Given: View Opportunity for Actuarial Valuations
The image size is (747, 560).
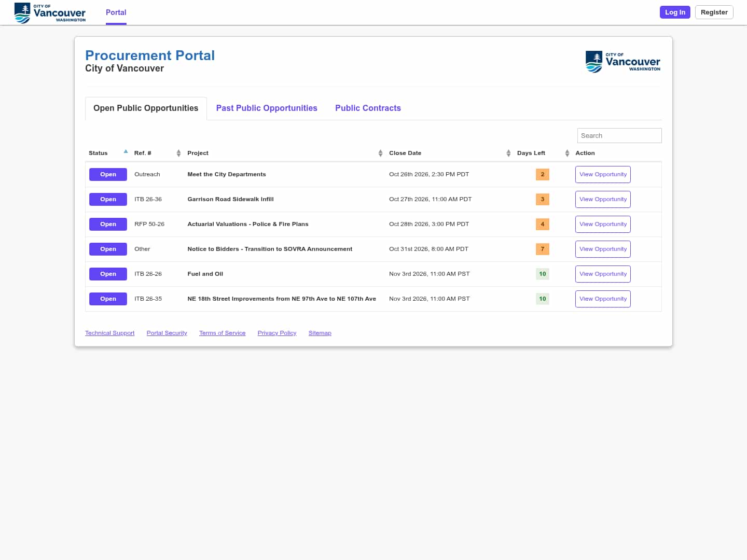Looking at the screenshot, I should 603,224.
